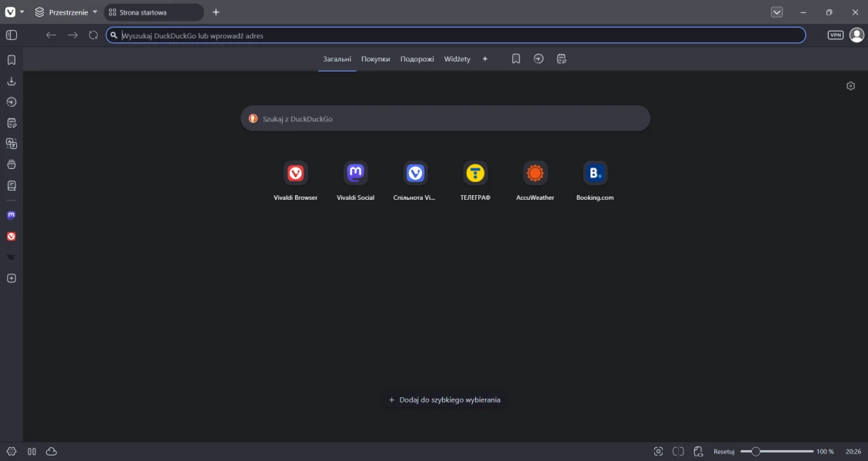The height and width of the screenshot is (461, 868).
Task: Open the Reading List sidebar panel
Action: tap(12, 185)
